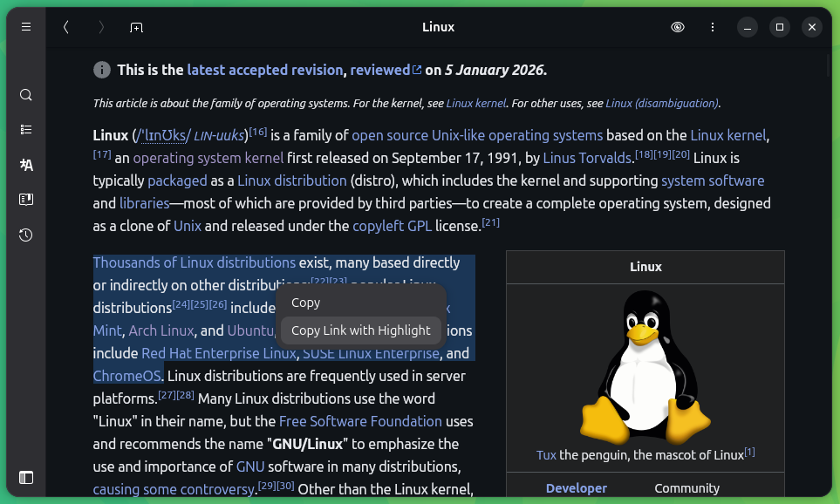
Task: Open the main hamburger menu
Action: [26, 27]
